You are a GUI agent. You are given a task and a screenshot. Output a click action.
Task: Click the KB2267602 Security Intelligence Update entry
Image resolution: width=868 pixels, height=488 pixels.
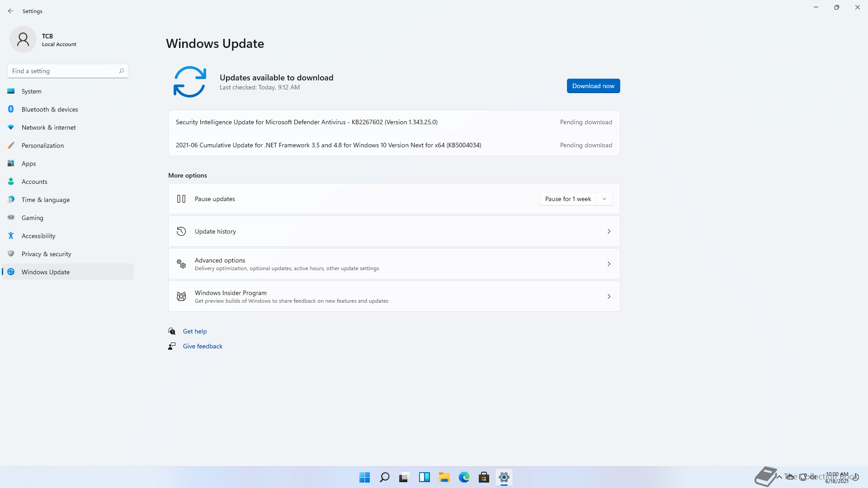click(x=394, y=122)
